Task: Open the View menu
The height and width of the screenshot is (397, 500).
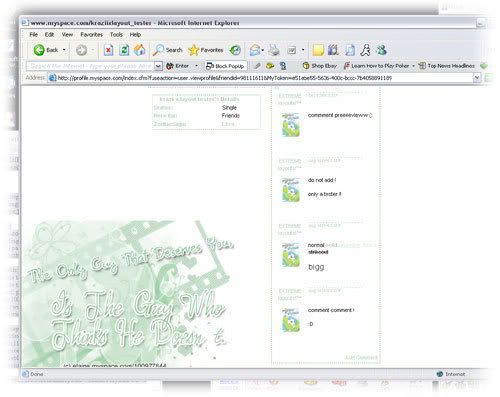Action: 67,35
